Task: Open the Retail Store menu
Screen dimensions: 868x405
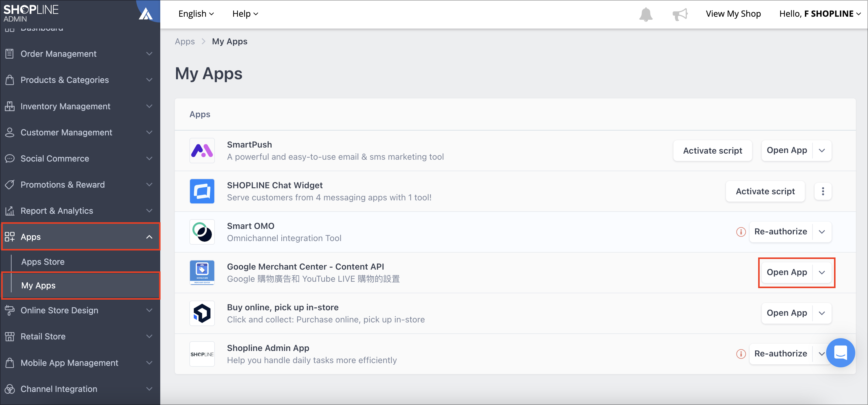Action: pyautogui.click(x=80, y=336)
